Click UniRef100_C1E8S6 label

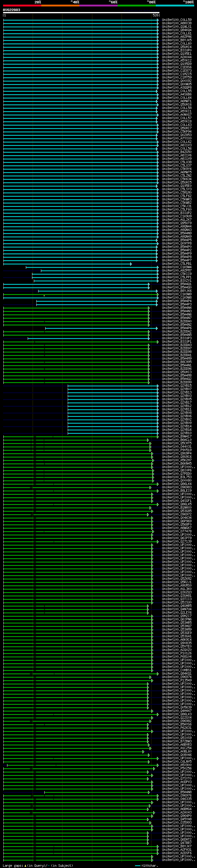(177, 67)
